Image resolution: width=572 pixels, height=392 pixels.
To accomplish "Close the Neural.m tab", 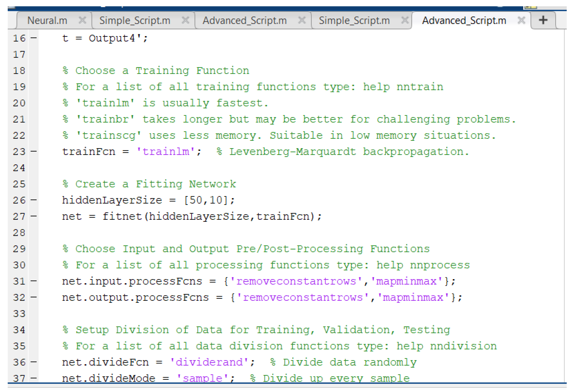I will 82,20.
